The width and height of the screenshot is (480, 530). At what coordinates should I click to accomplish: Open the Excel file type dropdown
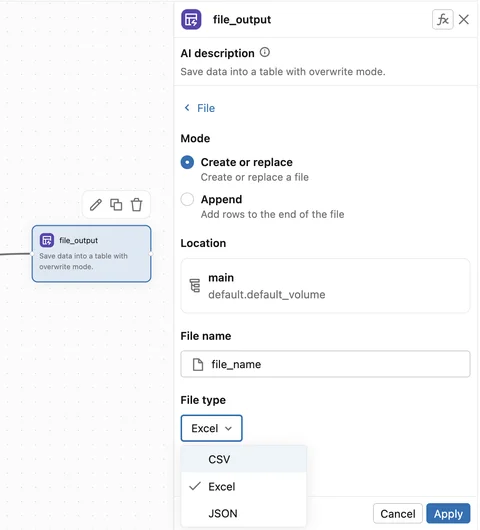click(x=212, y=428)
